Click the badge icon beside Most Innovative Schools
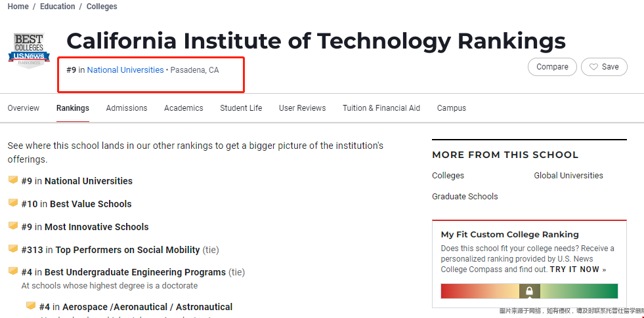Image resolution: width=644 pixels, height=318 pixels. pos(13,226)
